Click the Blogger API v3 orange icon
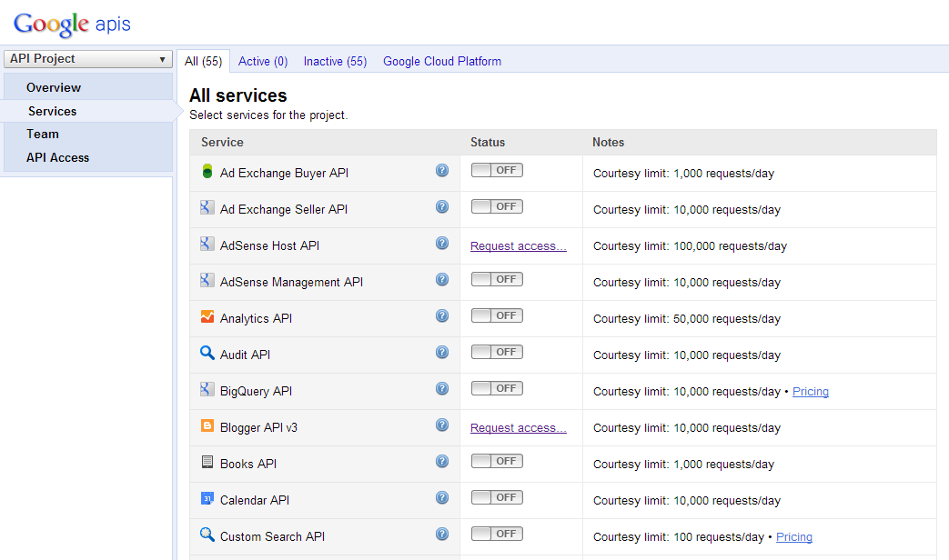Image resolution: width=949 pixels, height=560 pixels. (x=207, y=425)
